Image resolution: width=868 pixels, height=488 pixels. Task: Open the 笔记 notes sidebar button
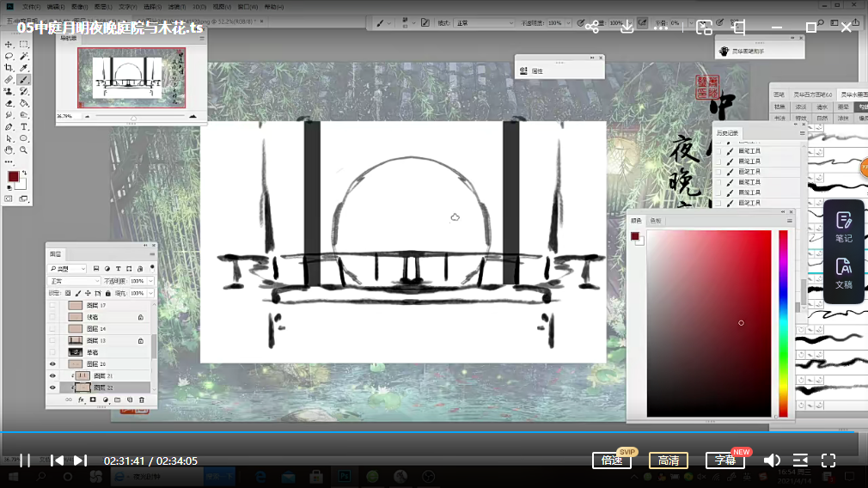(x=843, y=226)
